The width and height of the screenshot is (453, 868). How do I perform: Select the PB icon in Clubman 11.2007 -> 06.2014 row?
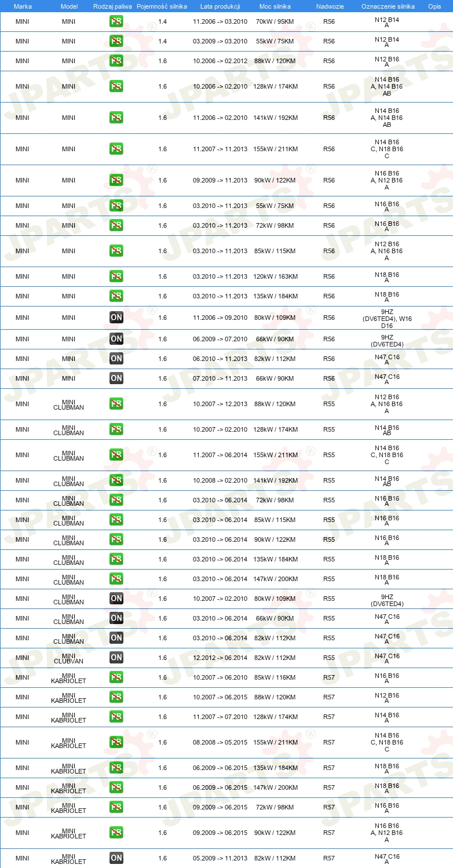pos(116,455)
